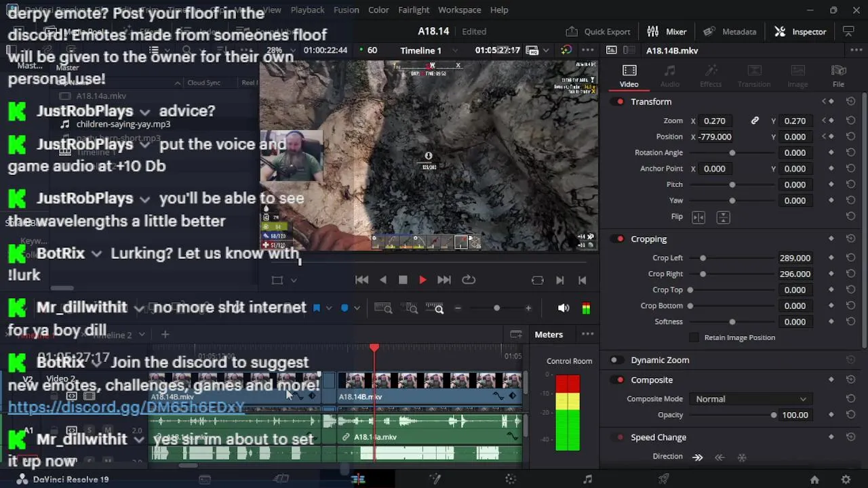Image resolution: width=868 pixels, height=488 pixels.
Task: Toggle the Inspector panel
Action: click(801, 31)
